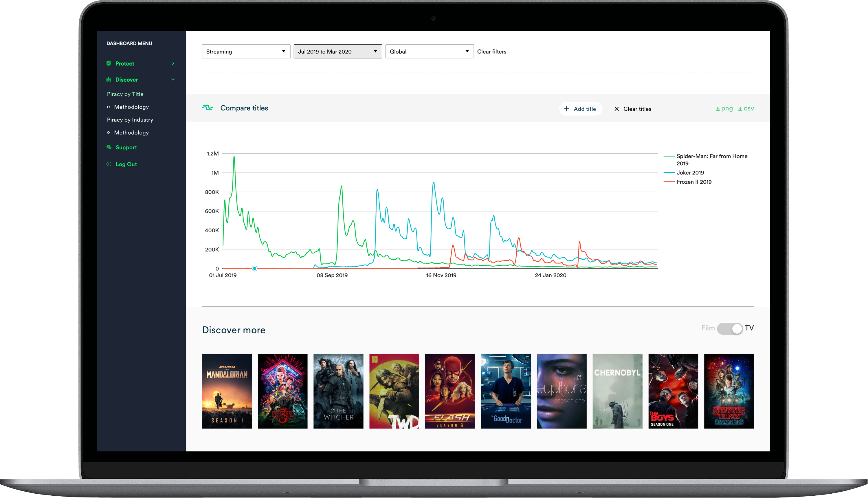
Task: Select the Chernobyl poster thumbnail
Action: pyautogui.click(x=617, y=391)
